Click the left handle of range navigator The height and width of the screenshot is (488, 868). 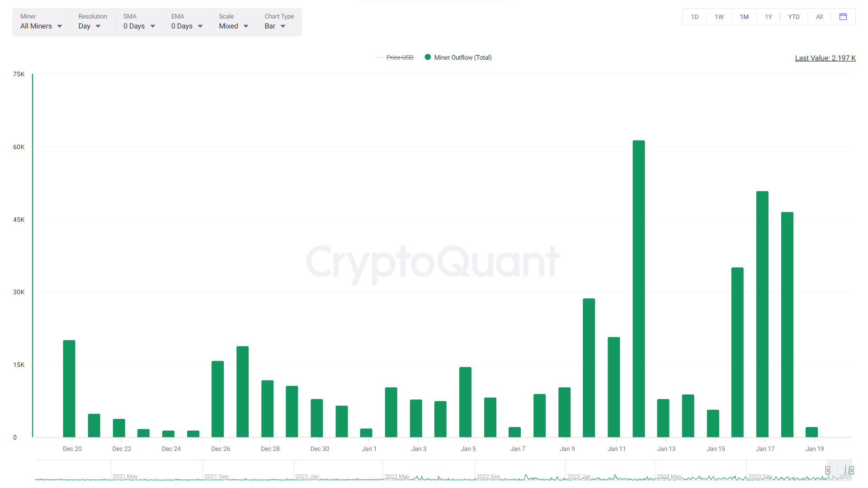(828, 470)
